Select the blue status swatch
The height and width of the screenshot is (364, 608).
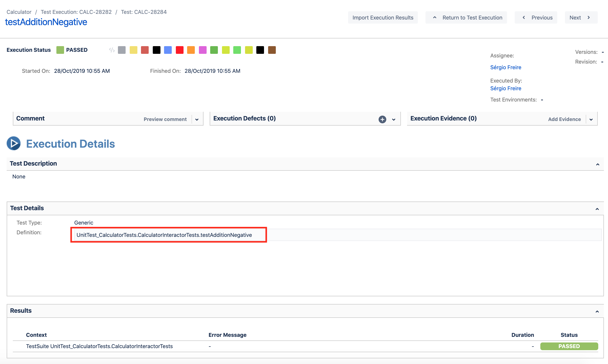click(x=168, y=50)
